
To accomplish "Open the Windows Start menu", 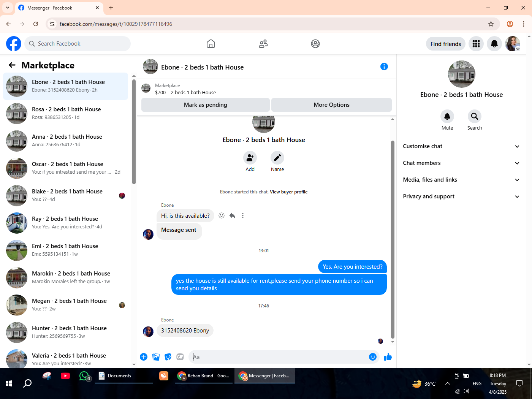I will pyautogui.click(x=9, y=383).
